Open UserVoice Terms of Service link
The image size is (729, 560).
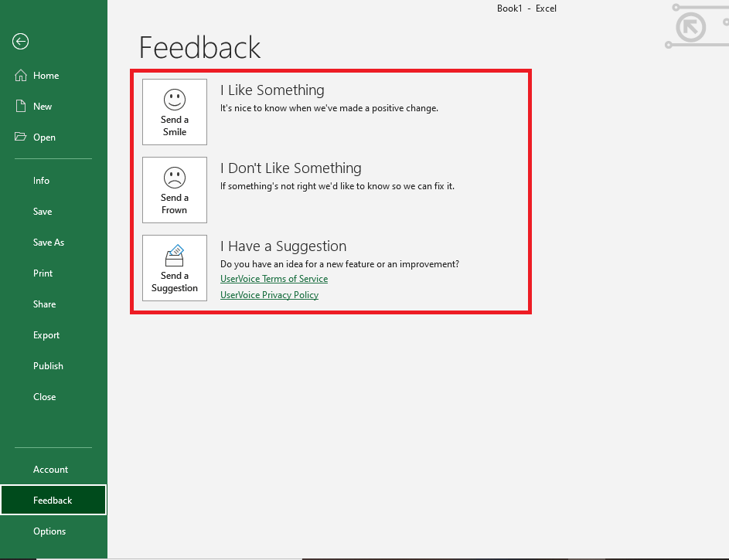click(274, 279)
